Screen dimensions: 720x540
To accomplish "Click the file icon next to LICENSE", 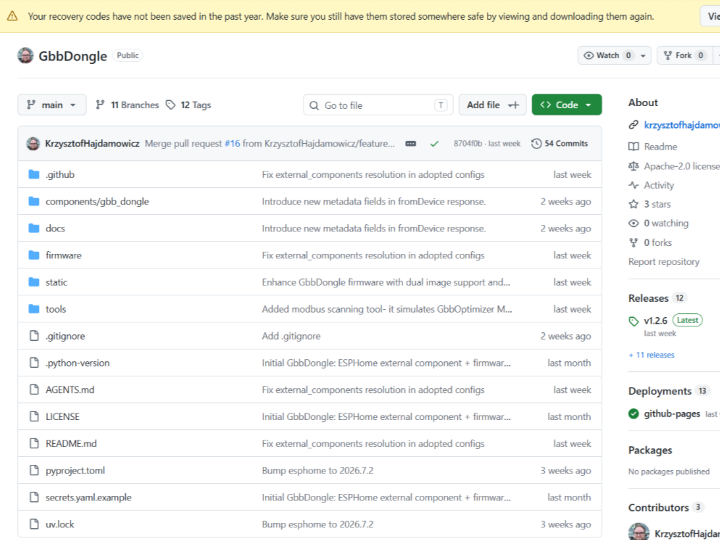I will (34, 416).
